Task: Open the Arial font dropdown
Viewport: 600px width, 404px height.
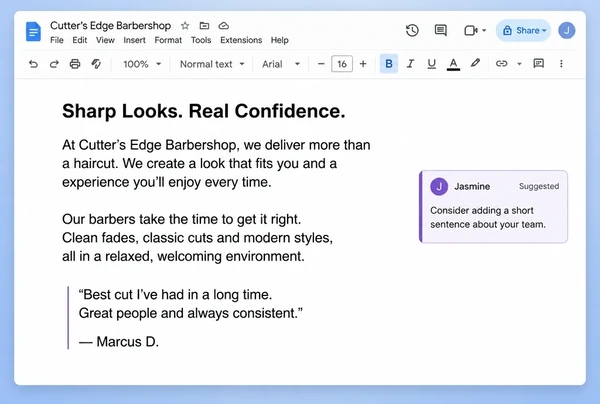Action: pyautogui.click(x=280, y=64)
